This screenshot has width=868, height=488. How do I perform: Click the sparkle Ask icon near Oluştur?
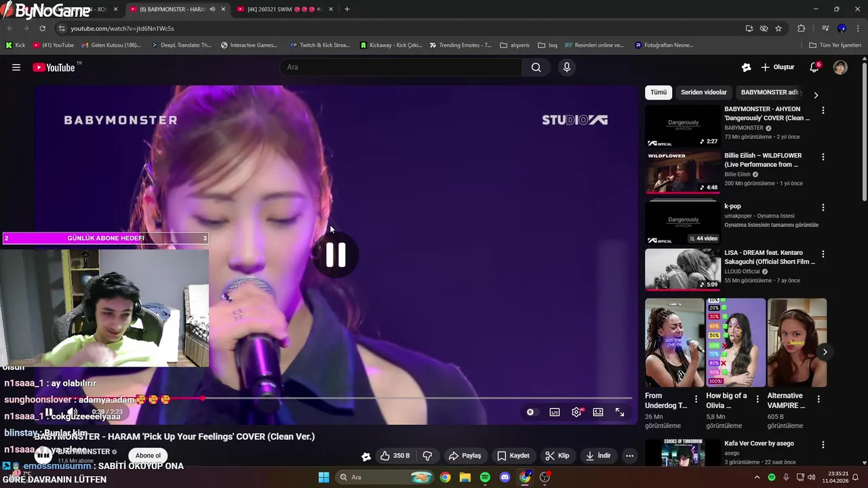click(x=747, y=67)
